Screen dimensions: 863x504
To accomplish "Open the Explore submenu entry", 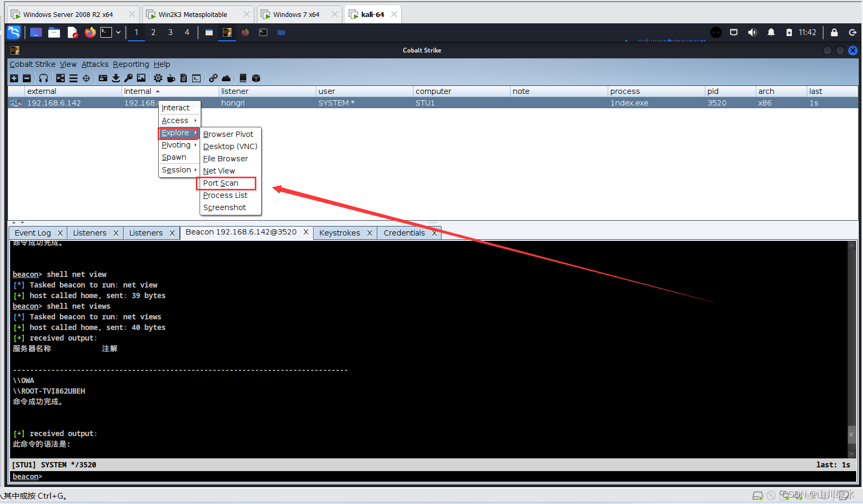I will pyautogui.click(x=178, y=133).
